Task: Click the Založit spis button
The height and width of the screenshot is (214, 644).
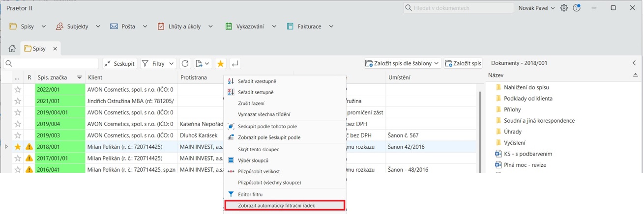Action: pyautogui.click(x=463, y=64)
